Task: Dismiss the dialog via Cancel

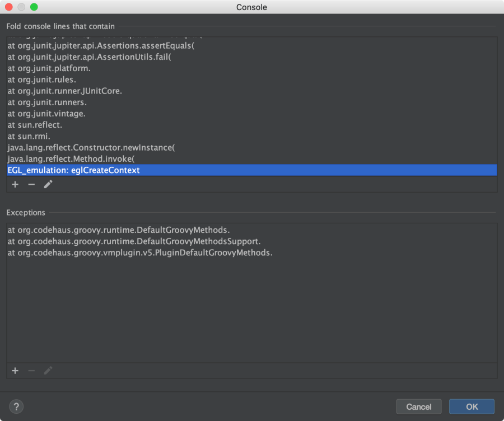Action: 419,406
